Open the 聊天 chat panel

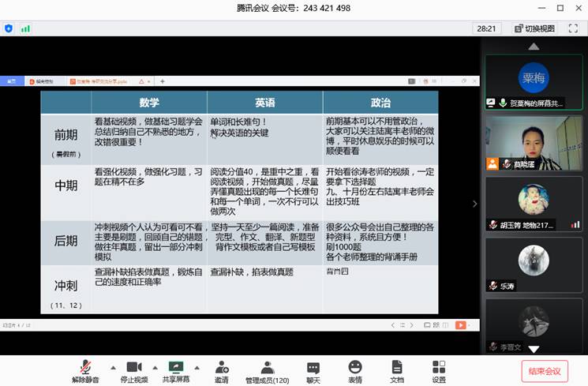(x=313, y=368)
